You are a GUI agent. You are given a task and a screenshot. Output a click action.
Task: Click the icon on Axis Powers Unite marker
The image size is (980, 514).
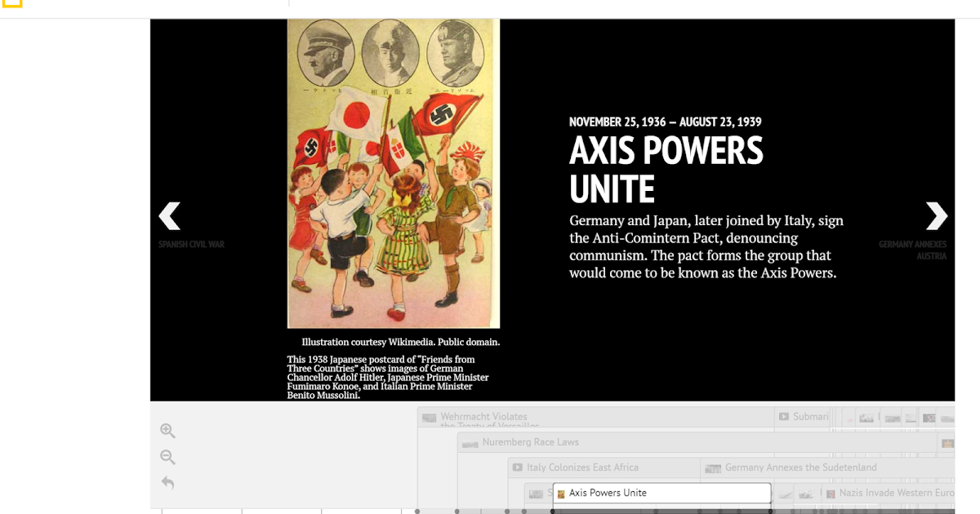click(x=561, y=494)
